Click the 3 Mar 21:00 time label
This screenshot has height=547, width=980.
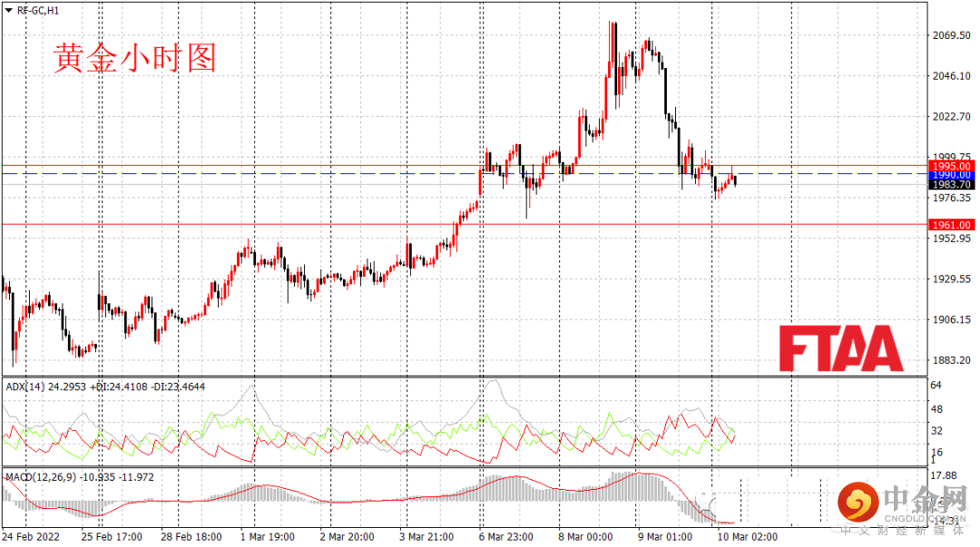click(426, 536)
